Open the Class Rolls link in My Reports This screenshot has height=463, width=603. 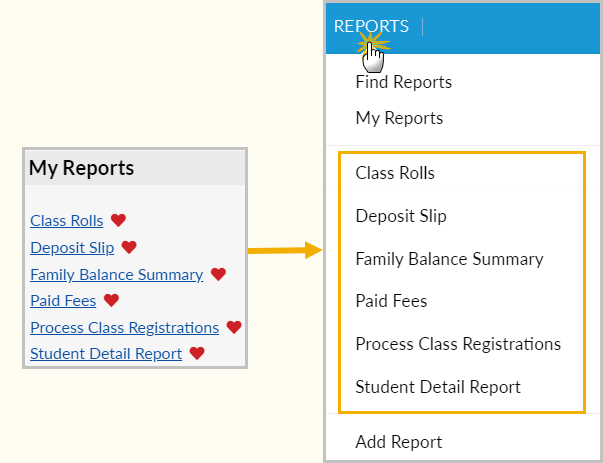click(67, 221)
